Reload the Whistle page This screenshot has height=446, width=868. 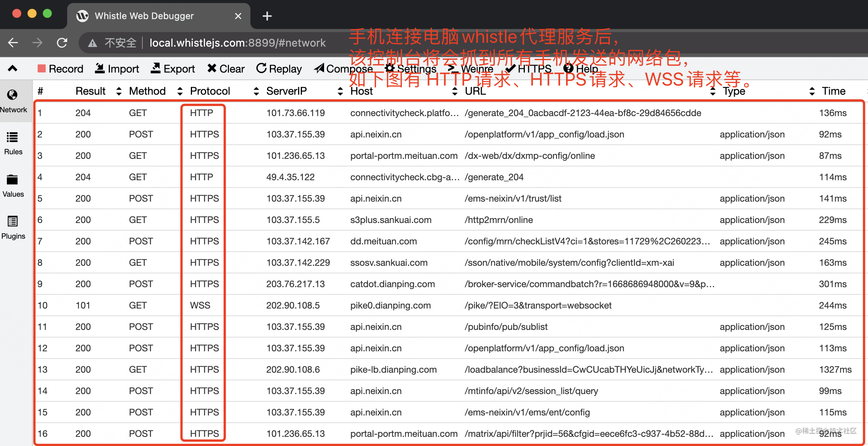point(62,43)
